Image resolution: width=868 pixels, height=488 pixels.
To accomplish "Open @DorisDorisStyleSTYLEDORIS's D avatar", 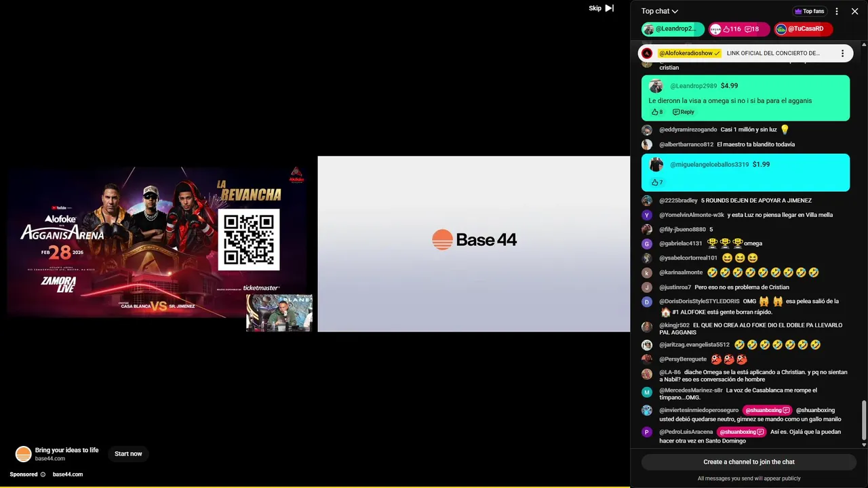I will pyautogui.click(x=647, y=302).
